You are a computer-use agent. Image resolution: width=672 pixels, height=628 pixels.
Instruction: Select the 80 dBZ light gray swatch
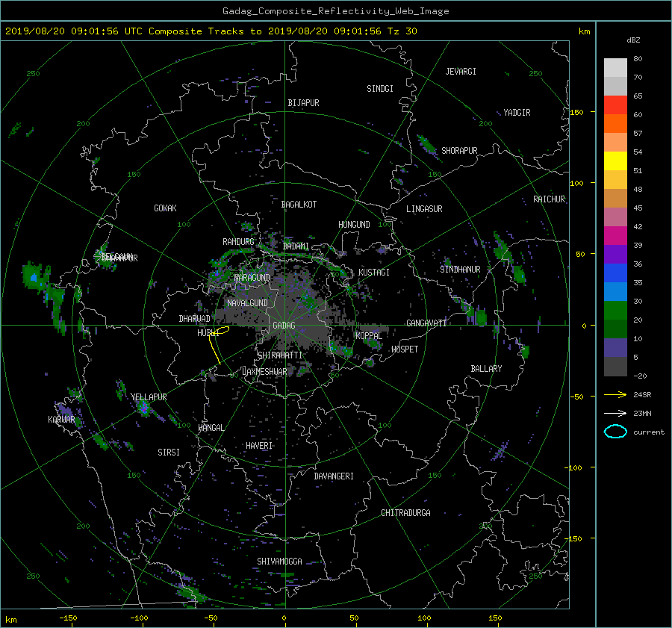pos(615,67)
